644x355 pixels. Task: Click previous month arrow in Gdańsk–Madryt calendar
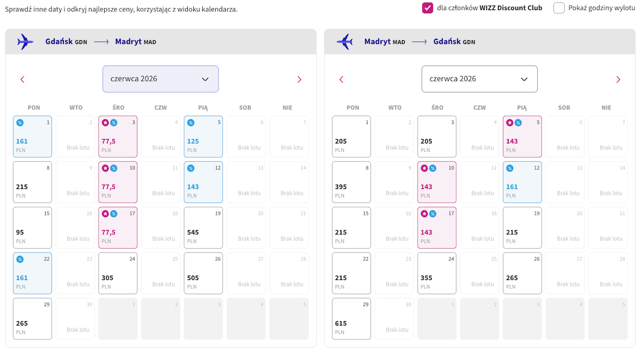click(x=23, y=79)
